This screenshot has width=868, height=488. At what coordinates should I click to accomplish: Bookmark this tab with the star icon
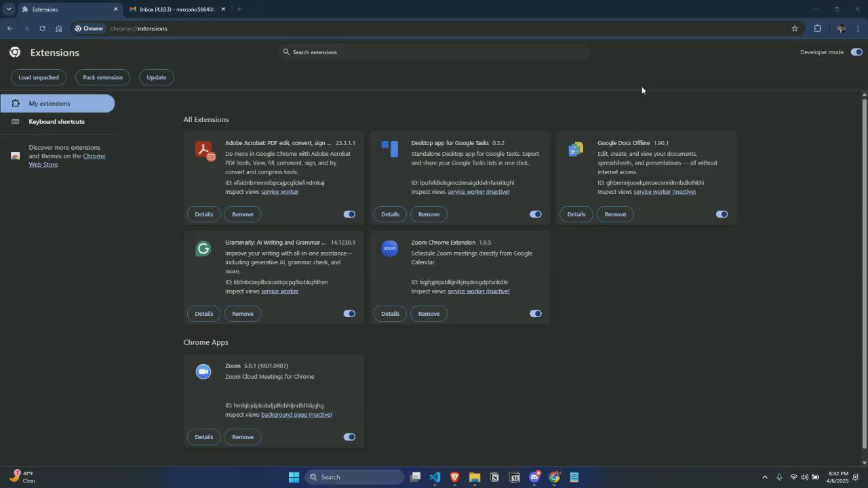pos(795,28)
